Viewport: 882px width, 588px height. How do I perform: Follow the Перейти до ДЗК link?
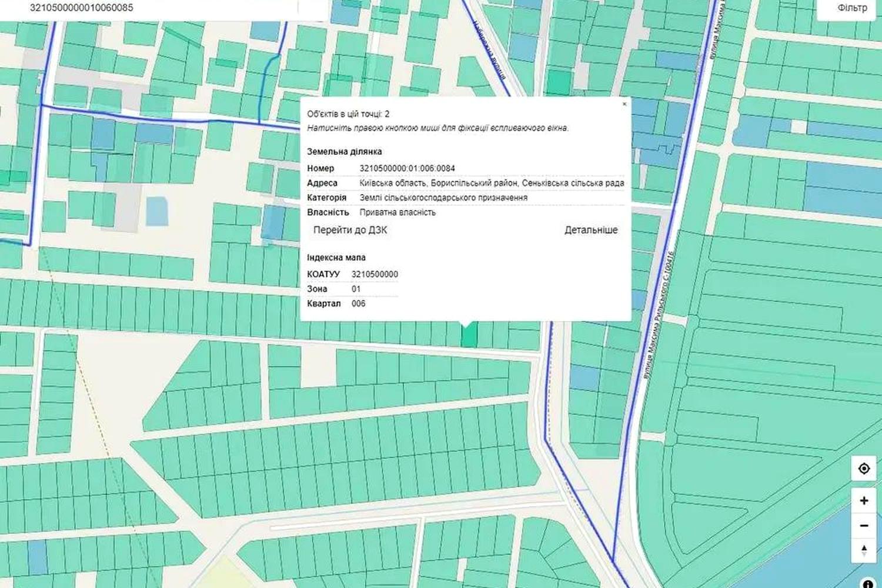[x=350, y=230]
